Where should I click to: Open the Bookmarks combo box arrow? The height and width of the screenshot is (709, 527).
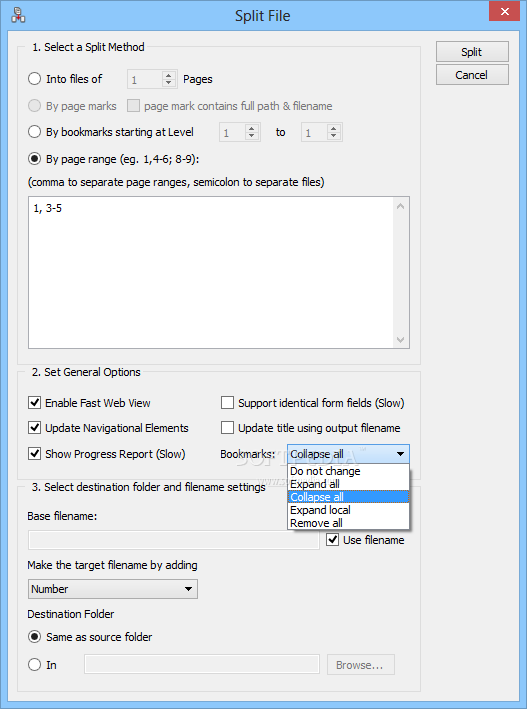400,454
